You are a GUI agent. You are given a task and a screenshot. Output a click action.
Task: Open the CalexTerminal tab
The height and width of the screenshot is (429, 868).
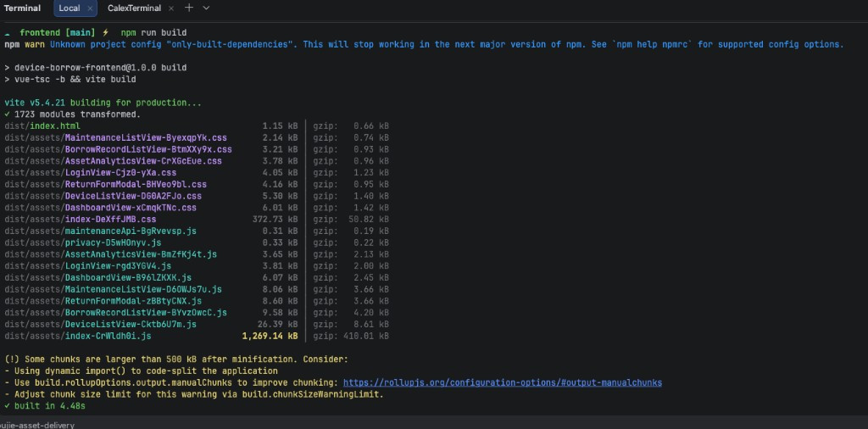(x=135, y=8)
